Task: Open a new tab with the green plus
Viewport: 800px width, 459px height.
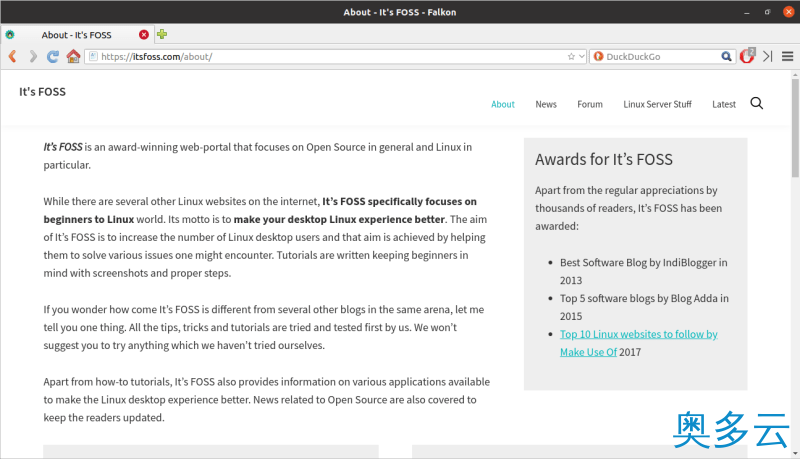Action: pyautogui.click(x=162, y=34)
